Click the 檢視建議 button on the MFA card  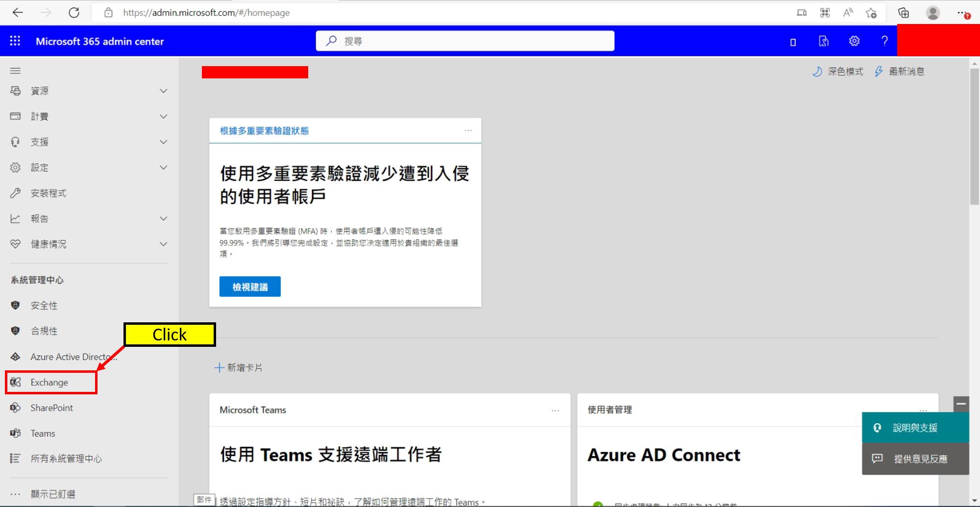249,287
